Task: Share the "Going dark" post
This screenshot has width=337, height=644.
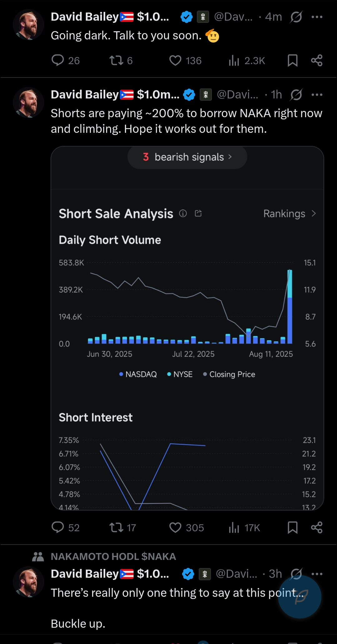Action: [x=317, y=60]
